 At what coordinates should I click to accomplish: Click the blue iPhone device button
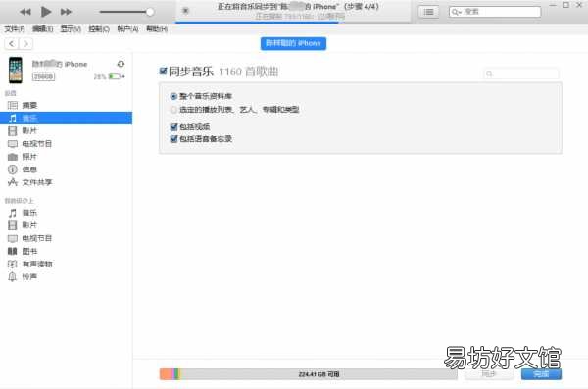[x=293, y=43]
